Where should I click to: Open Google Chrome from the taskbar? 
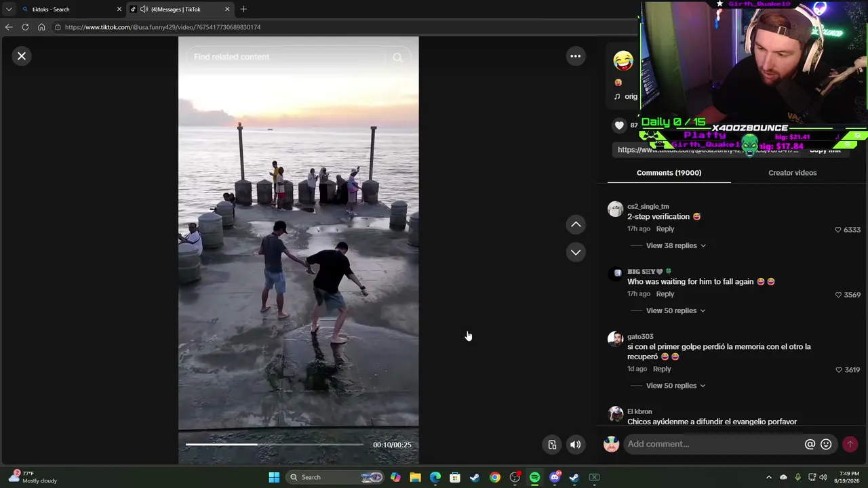(x=495, y=477)
